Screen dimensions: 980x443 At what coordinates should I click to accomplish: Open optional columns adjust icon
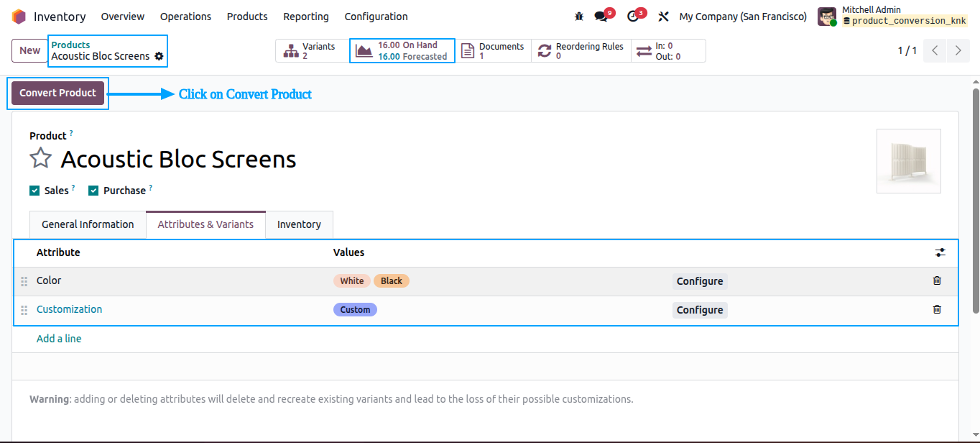click(940, 252)
